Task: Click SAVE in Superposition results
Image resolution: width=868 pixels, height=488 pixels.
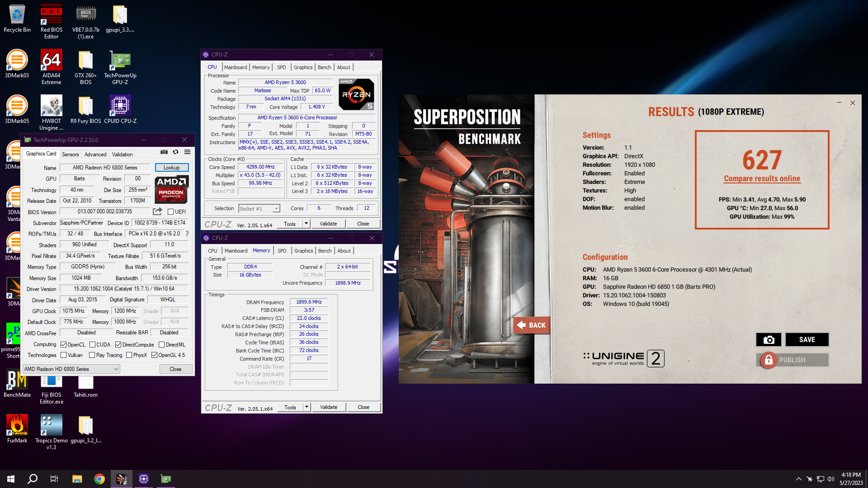Action: click(807, 340)
